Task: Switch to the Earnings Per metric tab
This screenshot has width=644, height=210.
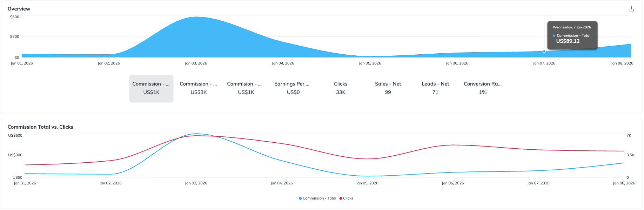Action: click(293, 88)
